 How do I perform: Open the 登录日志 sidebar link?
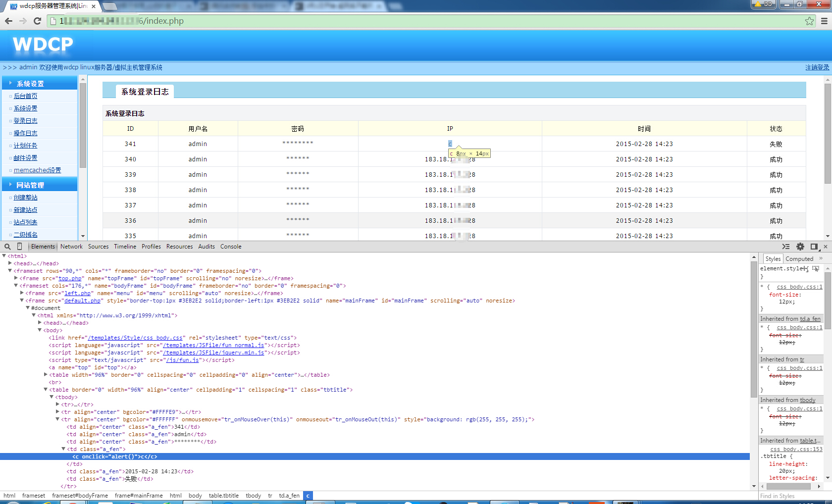(x=25, y=121)
